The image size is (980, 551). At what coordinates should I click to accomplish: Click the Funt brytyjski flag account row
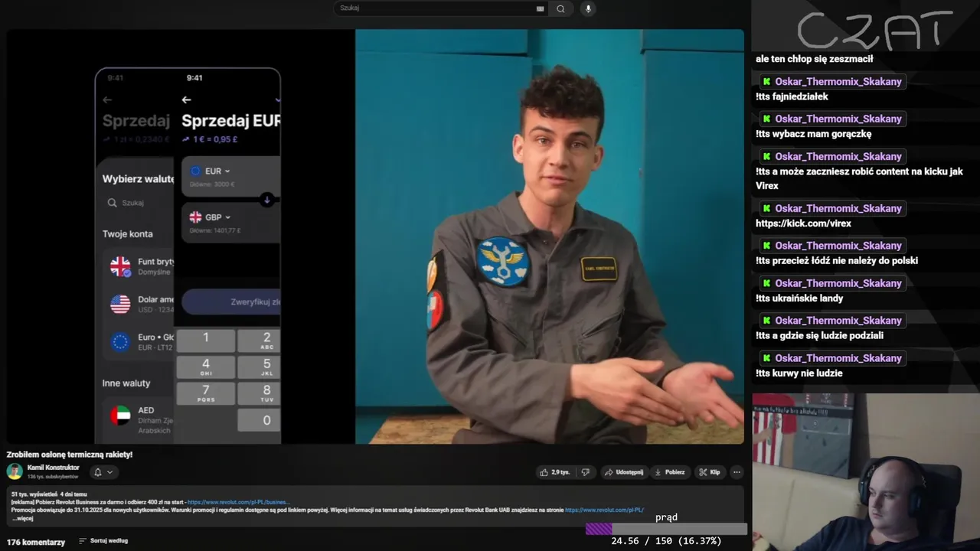click(x=138, y=266)
